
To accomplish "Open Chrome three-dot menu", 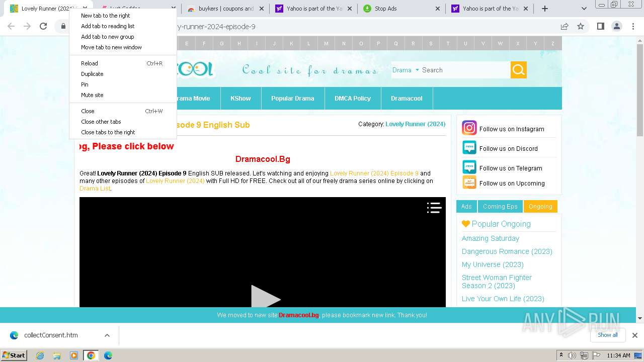I will pos(632,26).
